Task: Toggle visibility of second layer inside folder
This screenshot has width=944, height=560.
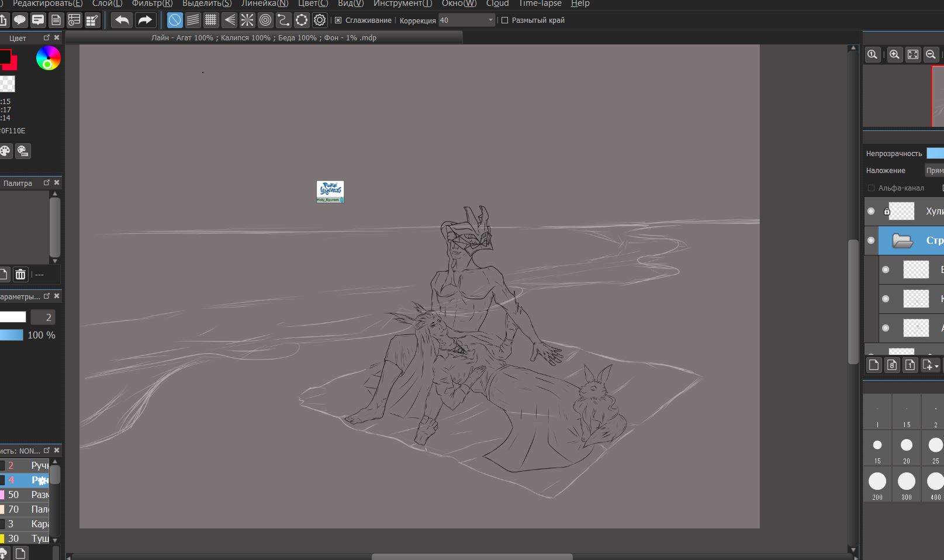Action: (x=886, y=299)
